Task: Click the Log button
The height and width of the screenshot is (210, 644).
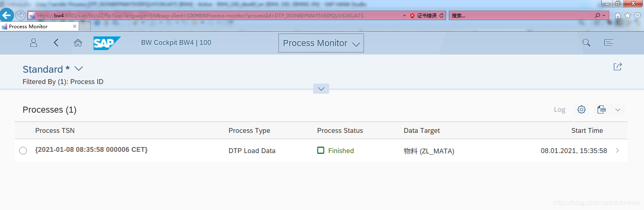Action: [x=559, y=109]
